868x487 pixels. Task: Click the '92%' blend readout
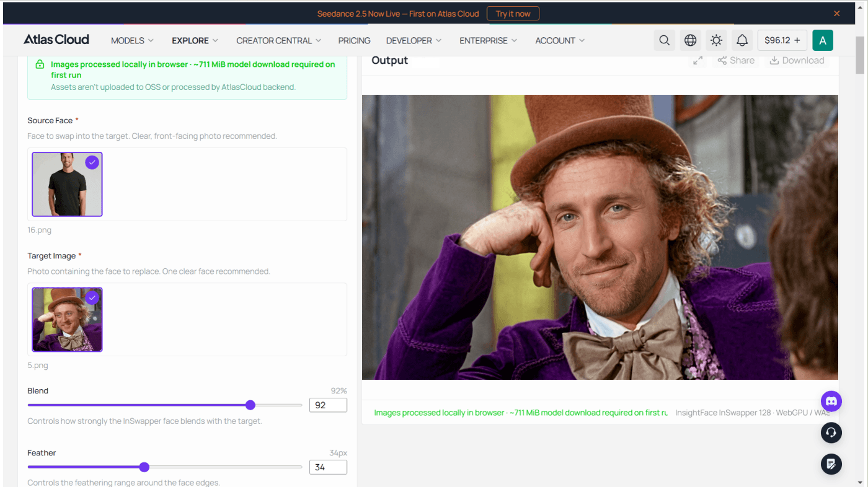(339, 391)
